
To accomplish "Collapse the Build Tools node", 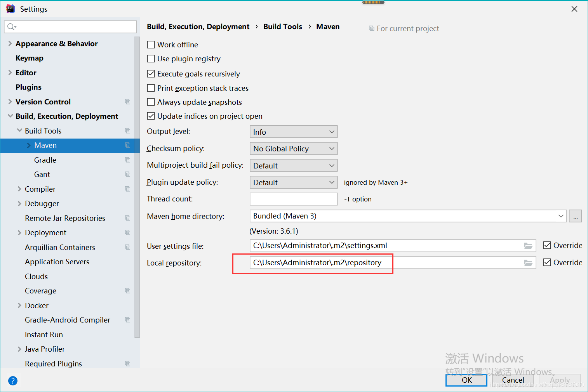I will click(x=19, y=131).
